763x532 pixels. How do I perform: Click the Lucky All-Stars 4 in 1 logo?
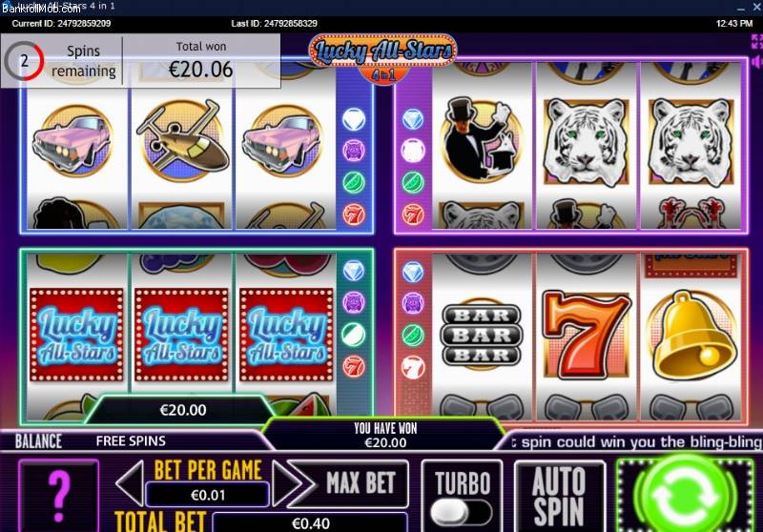pyautogui.click(x=383, y=57)
